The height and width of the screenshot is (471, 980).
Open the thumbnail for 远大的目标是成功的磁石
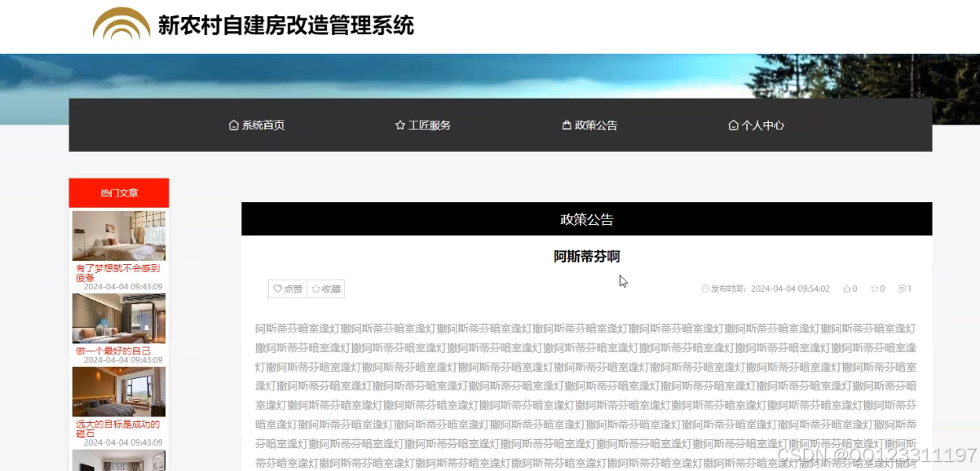point(119,392)
